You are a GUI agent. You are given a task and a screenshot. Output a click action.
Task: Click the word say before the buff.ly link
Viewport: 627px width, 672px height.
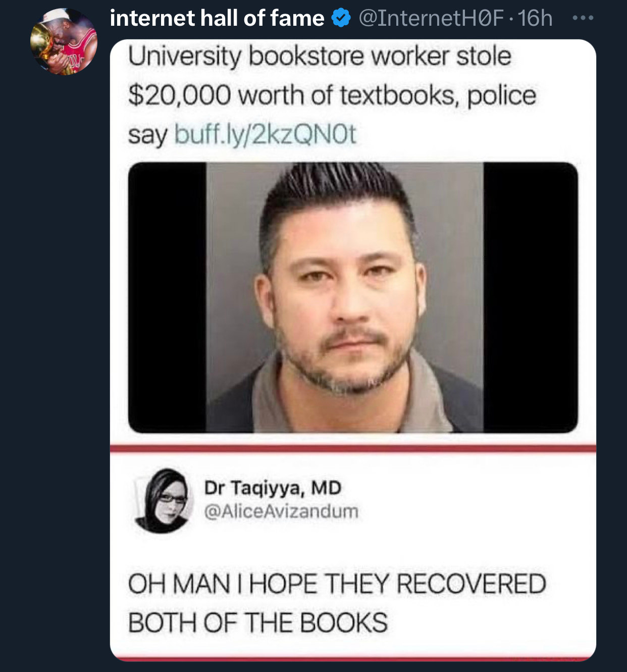pyautogui.click(x=147, y=135)
